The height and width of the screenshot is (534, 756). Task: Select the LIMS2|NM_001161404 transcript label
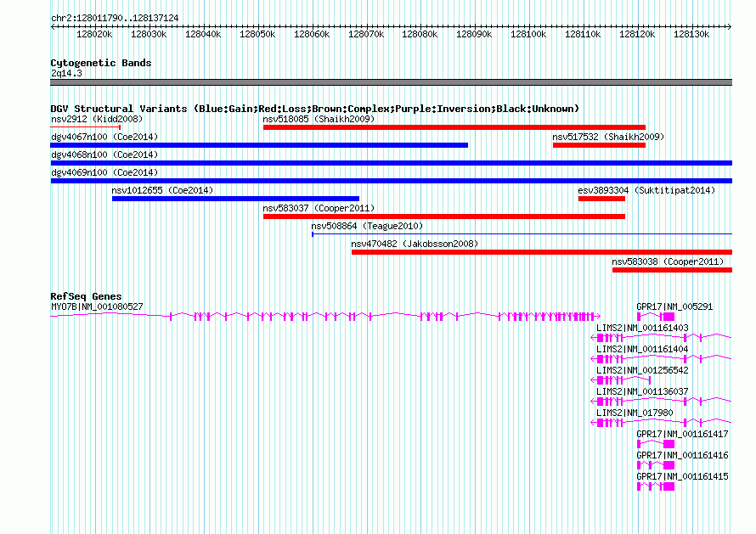[642, 349]
